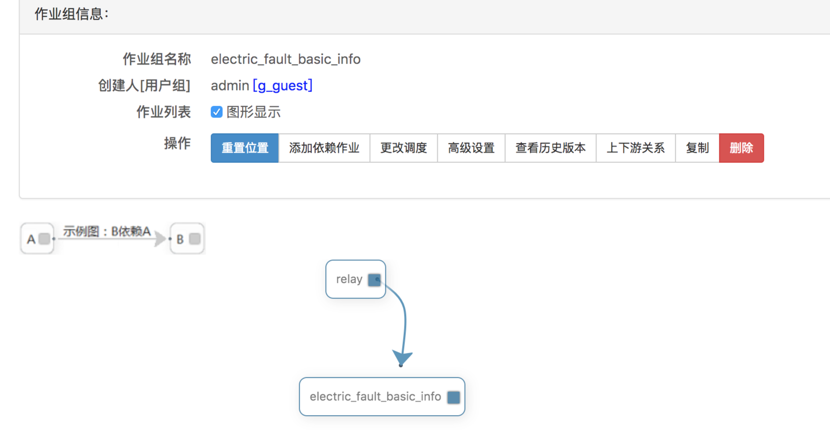This screenshot has width=830, height=438.
Task: View history via 查看历史版本
Action: pyautogui.click(x=551, y=148)
